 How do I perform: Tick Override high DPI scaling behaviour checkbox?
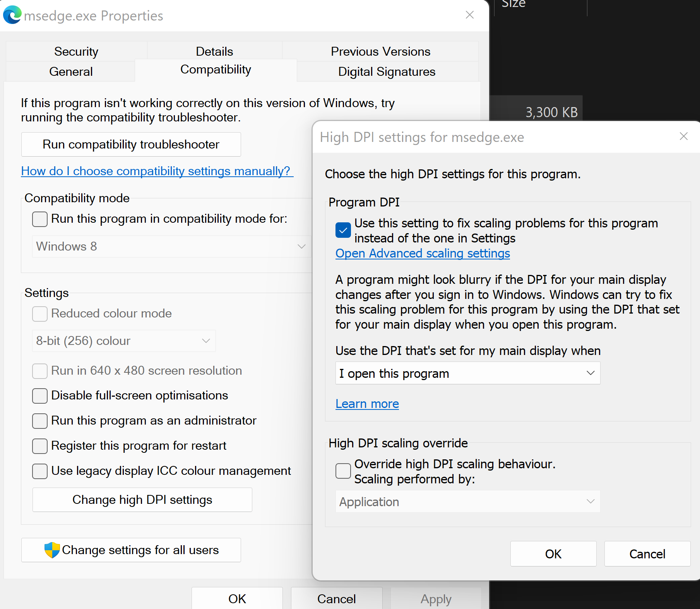coord(343,471)
